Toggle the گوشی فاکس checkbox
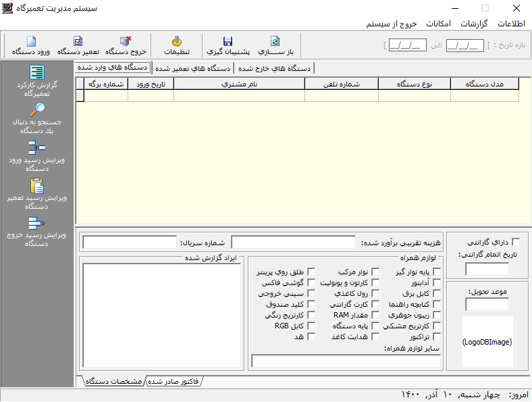 coord(311,283)
